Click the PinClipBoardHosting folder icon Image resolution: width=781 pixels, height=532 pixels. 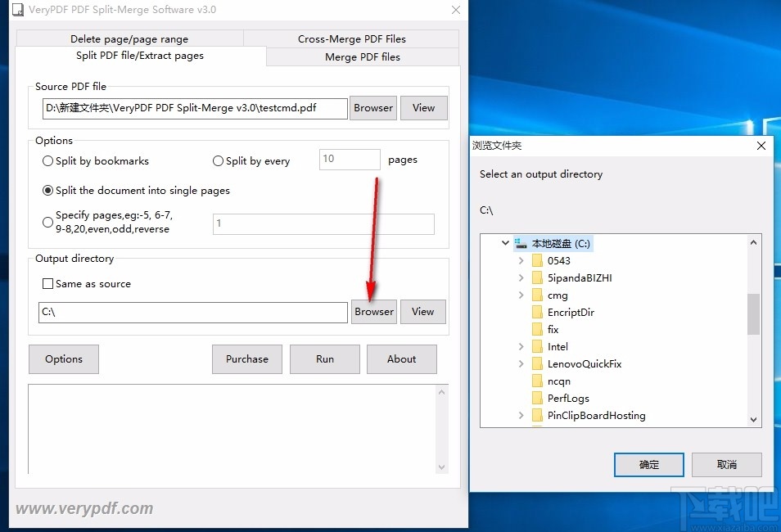pyautogui.click(x=538, y=415)
